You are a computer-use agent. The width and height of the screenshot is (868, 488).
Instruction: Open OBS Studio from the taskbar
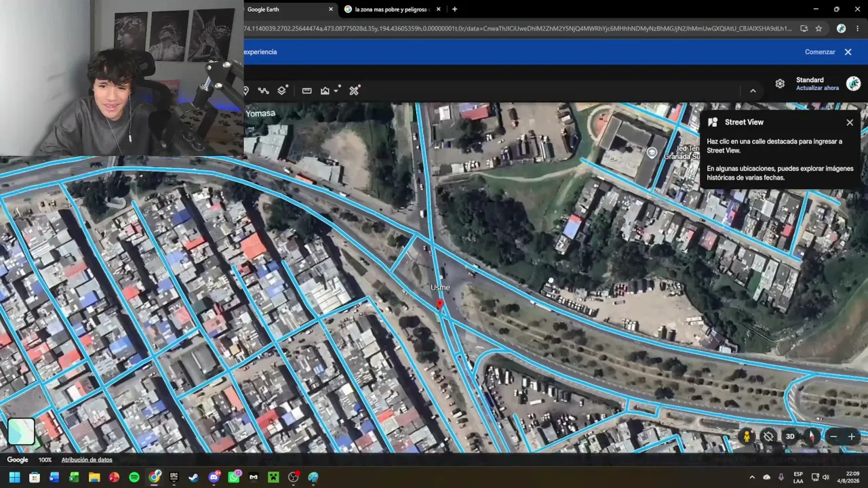pos(294,477)
